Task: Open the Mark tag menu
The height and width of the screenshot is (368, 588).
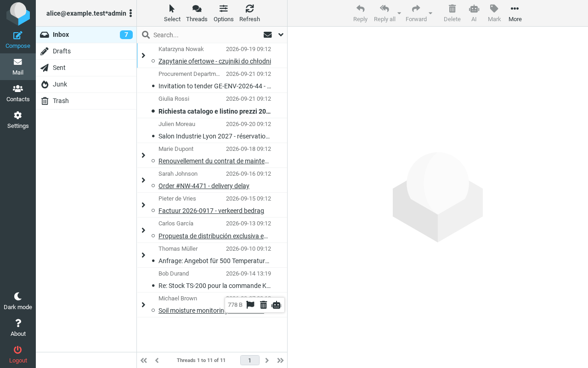Action: point(494,13)
